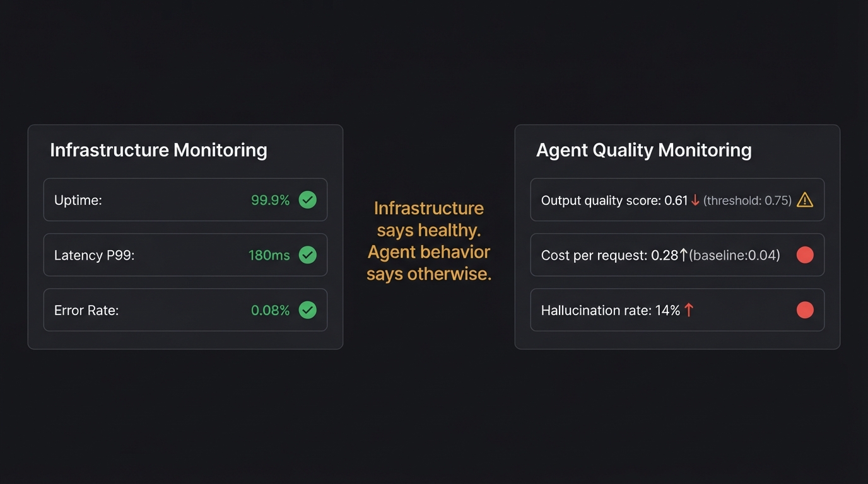Click the green checkmark beside Latency P99
The height and width of the screenshot is (484, 868).
[x=307, y=255]
